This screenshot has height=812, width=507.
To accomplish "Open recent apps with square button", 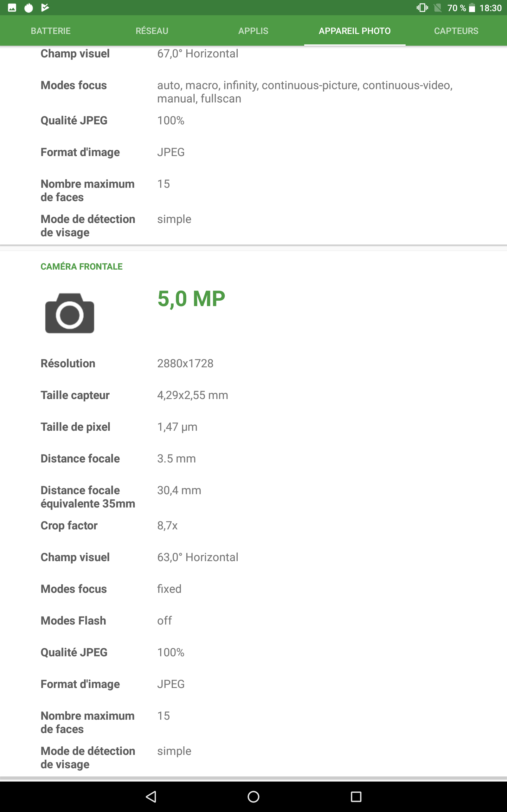I will point(356,796).
